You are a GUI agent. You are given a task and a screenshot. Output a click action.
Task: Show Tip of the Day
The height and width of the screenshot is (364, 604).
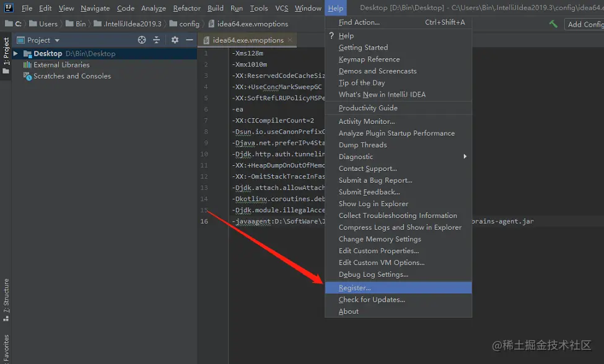[398, 83]
